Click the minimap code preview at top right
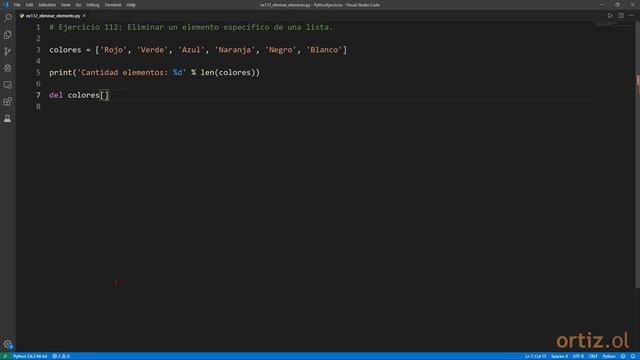 (607, 24)
